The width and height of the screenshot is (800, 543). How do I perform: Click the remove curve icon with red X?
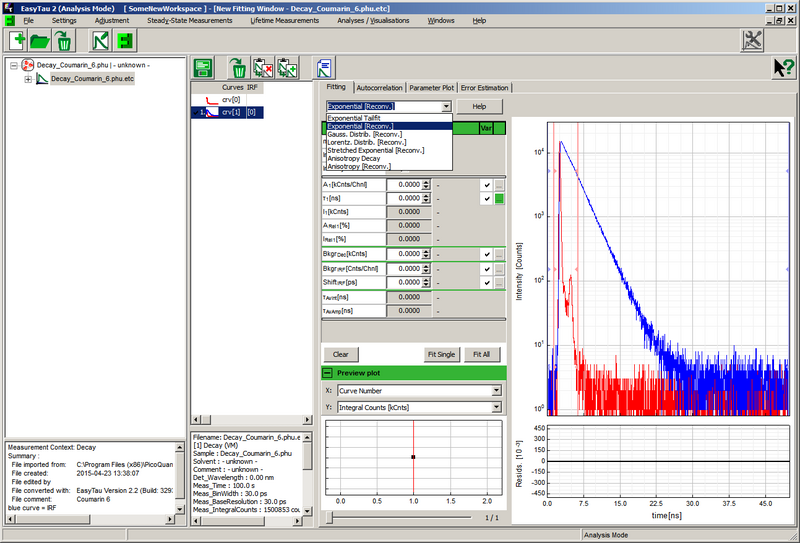[x=264, y=68]
